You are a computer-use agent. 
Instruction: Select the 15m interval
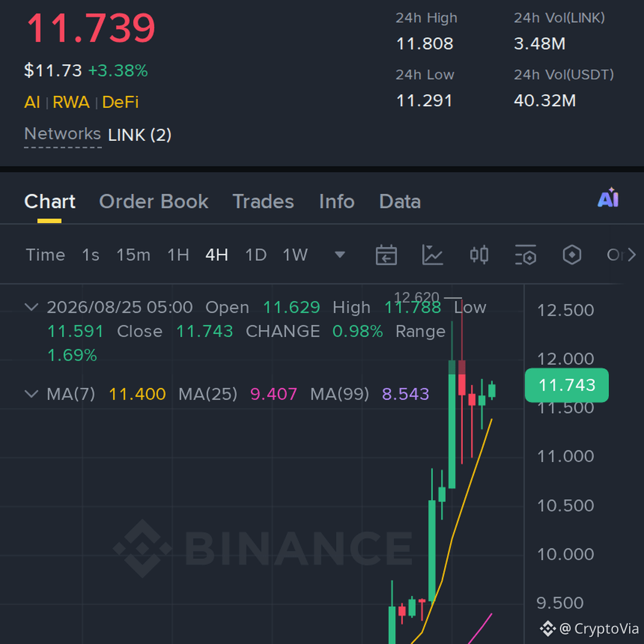coord(133,255)
